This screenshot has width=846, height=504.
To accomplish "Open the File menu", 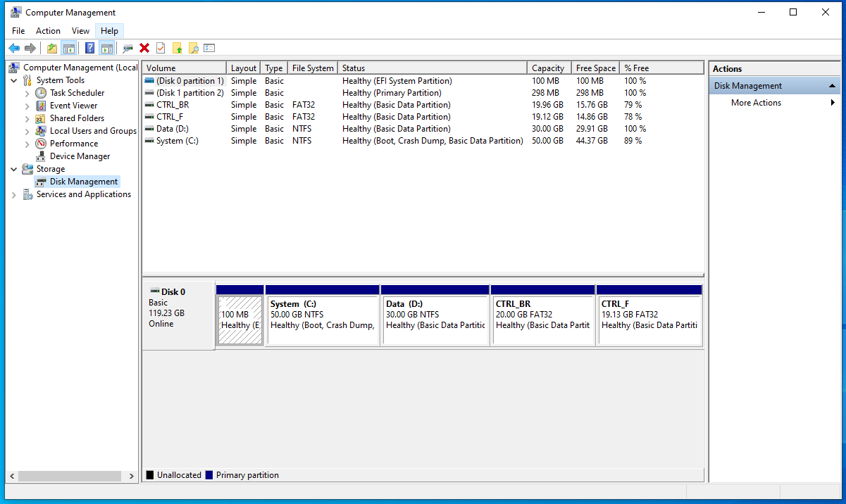I will pos(18,31).
